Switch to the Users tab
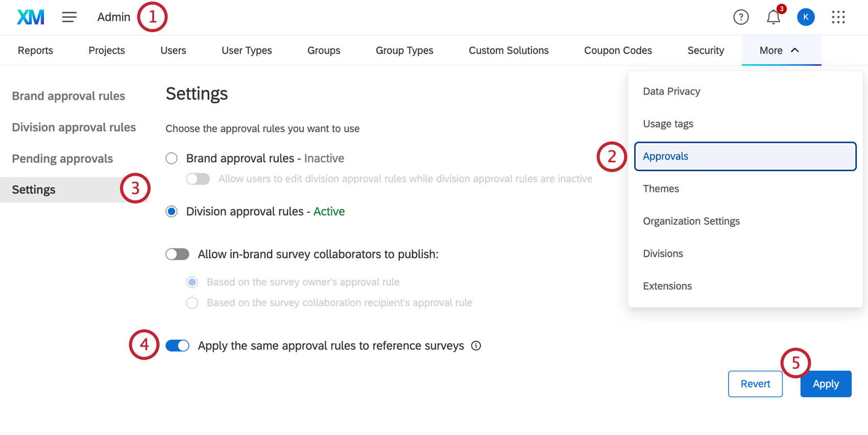The height and width of the screenshot is (435, 868). point(173,51)
